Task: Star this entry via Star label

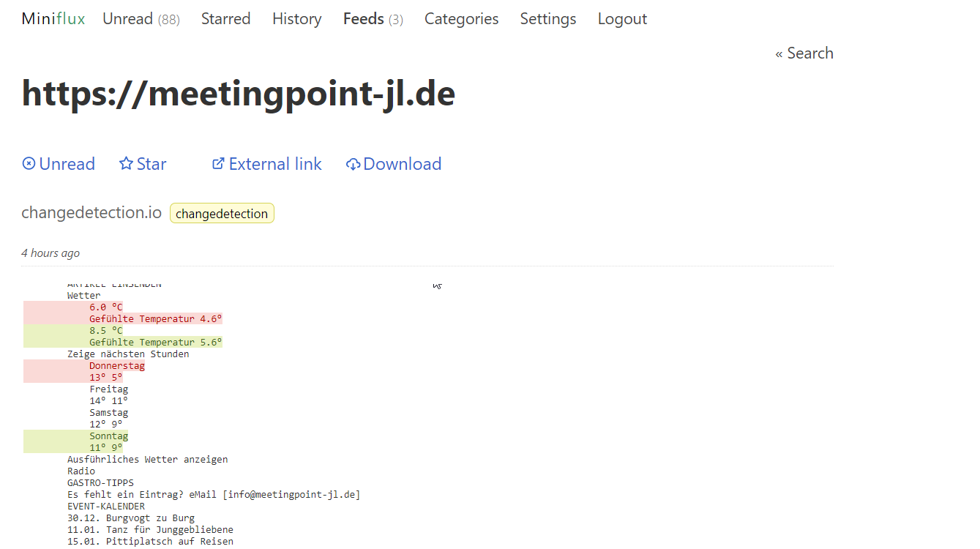Action: tap(152, 164)
